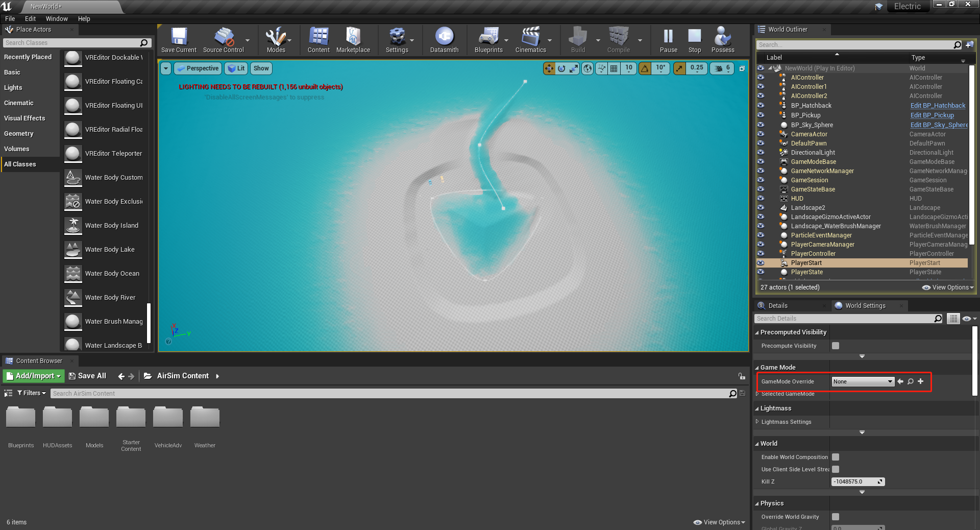Expand the Lightmass Settings section
The image size is (980, 530).
click(757, 422)
